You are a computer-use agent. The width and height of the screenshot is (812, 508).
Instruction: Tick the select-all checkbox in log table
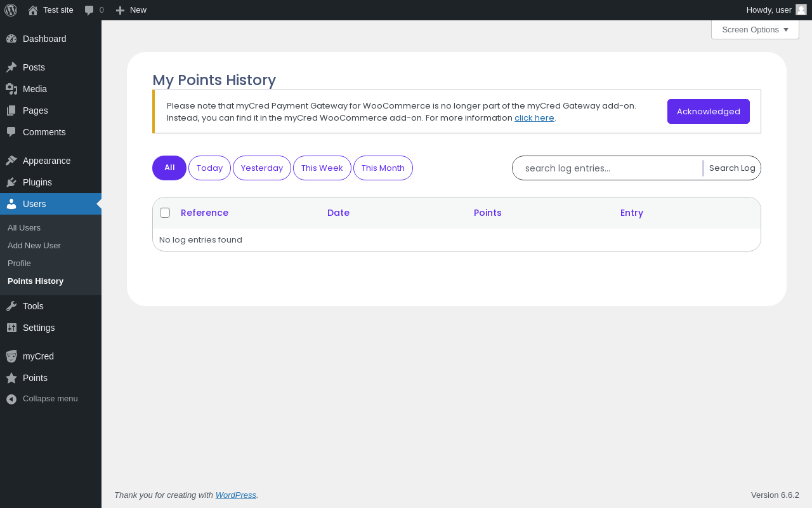pos(165,213)
